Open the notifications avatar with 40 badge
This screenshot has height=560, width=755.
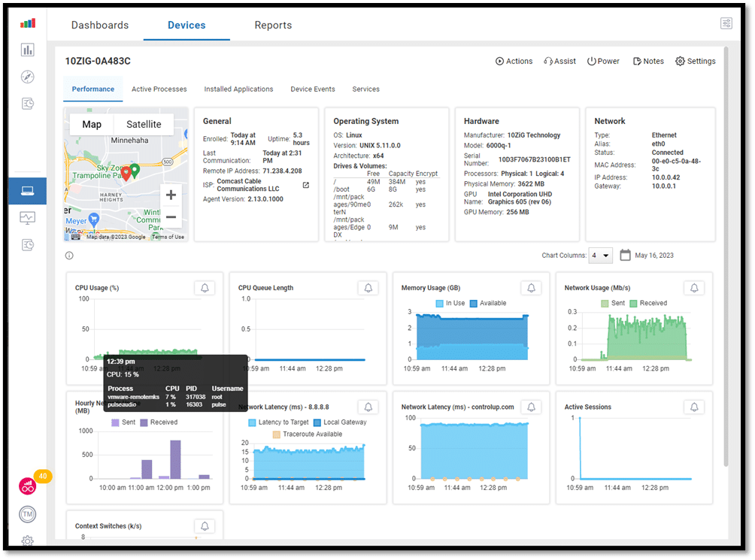pyautogui.click(x=28, y=486)
